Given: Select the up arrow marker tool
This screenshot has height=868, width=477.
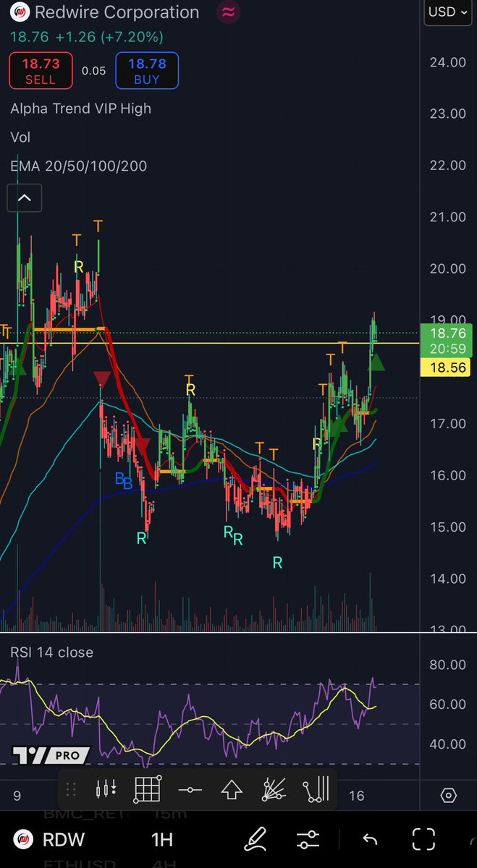Looking at the screenshot, I should [232, 789].
